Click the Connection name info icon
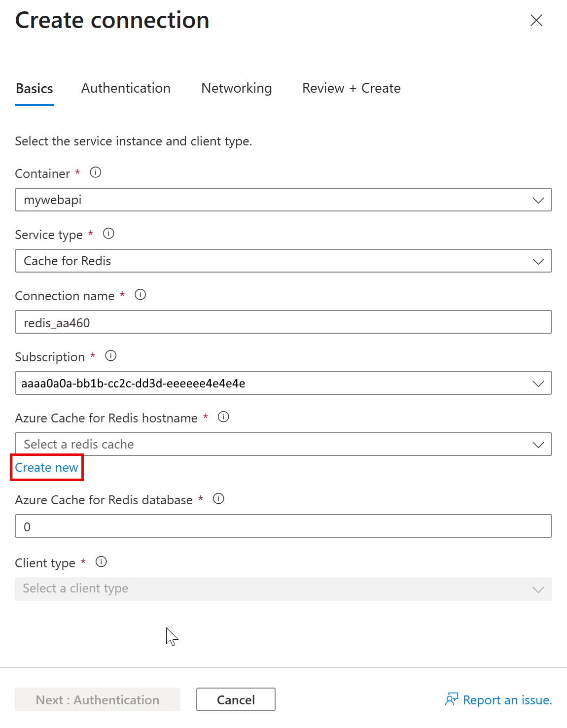The image size is (567, 728). [141, 295]
